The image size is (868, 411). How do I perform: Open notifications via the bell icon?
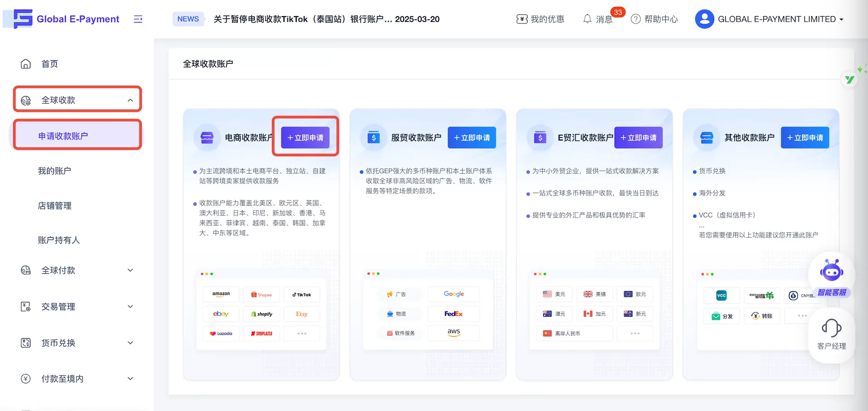click(x=587, y=19)
